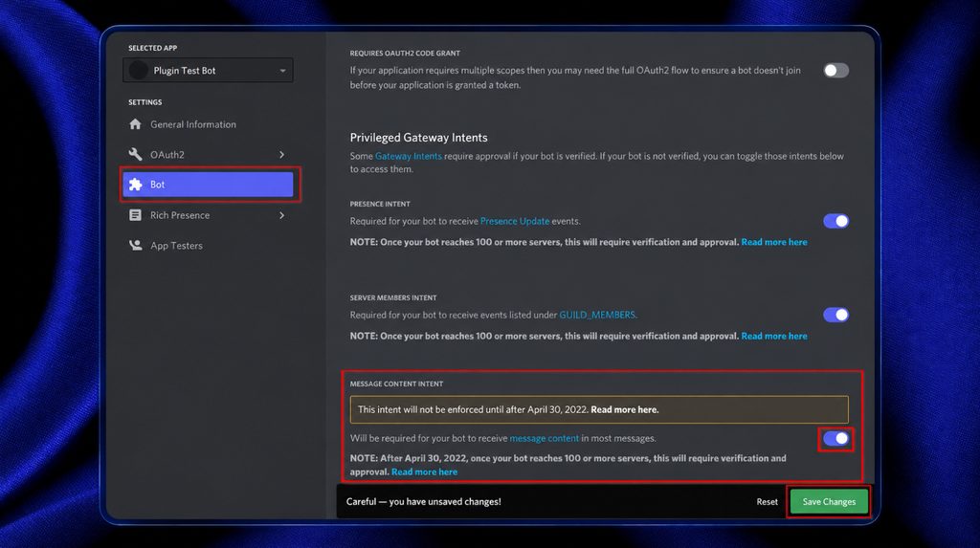
Task: Open the Gateway Intents link
Action: click(x=408, y=156)
